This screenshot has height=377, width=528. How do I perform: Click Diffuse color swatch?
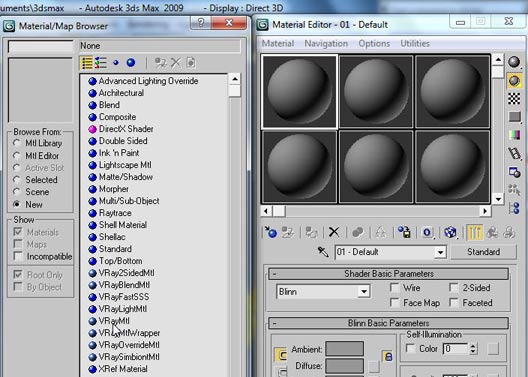[344, 366]
